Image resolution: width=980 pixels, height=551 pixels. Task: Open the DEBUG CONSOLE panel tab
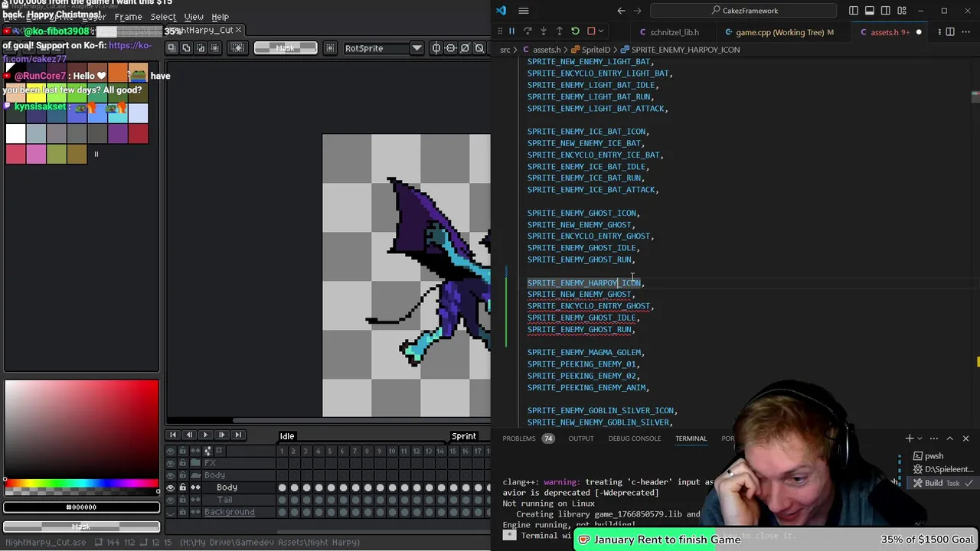(x=635, y=439)
